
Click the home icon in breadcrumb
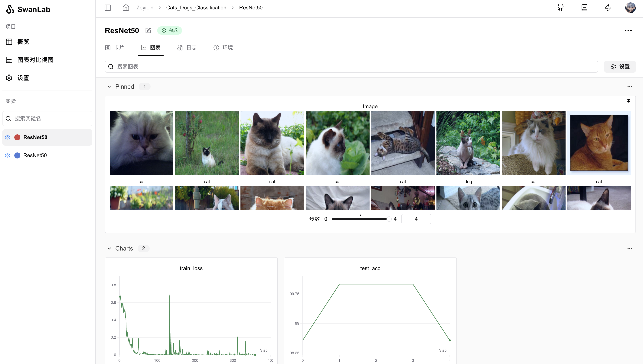[126, 8]
